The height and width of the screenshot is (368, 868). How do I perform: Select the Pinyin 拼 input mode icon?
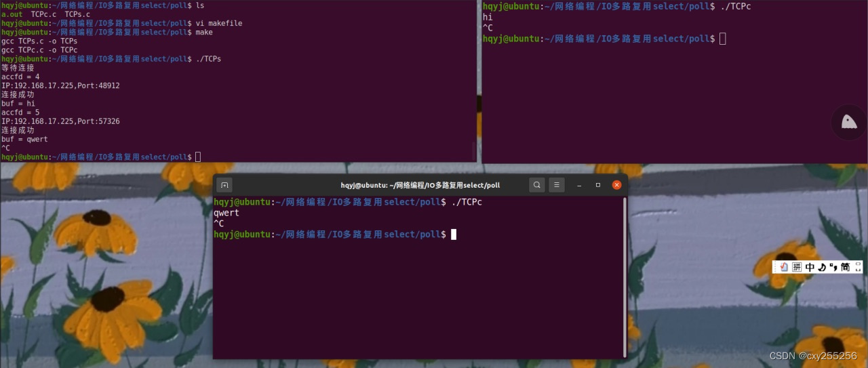(x=797, y=267)
